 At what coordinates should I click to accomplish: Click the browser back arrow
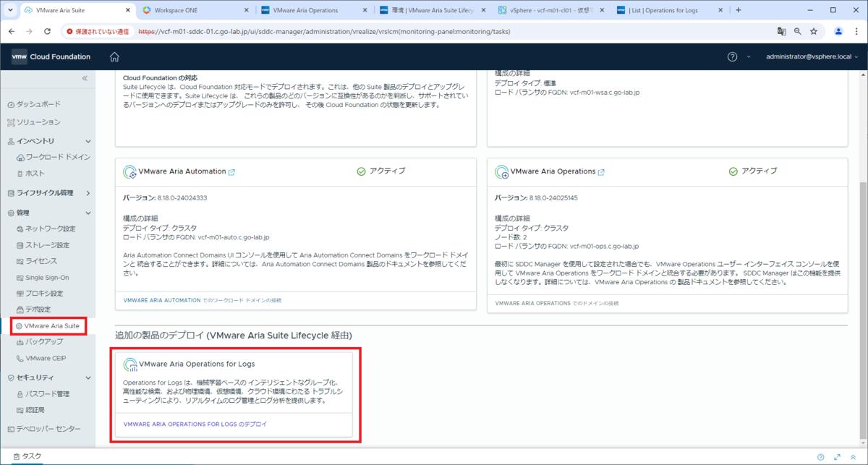tap(11, 32)
